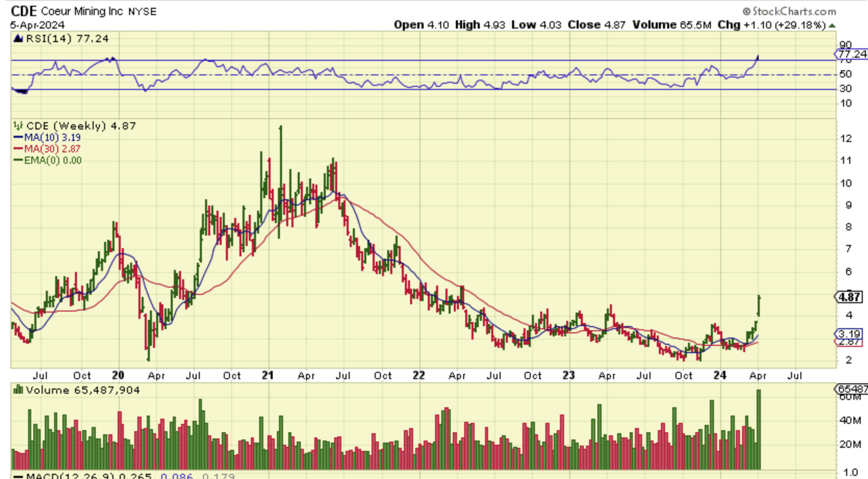Click the year 21 marker on the time axis

click(x=267, y=375)
